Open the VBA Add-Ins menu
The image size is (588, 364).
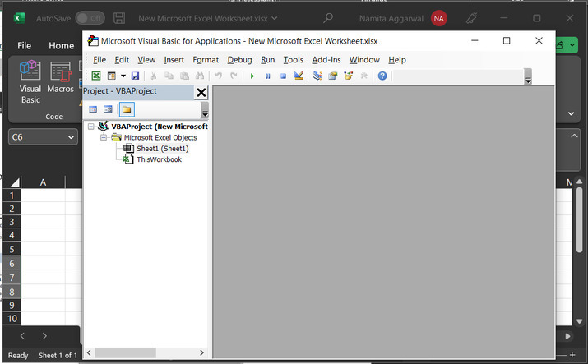(x=326, y=60)
